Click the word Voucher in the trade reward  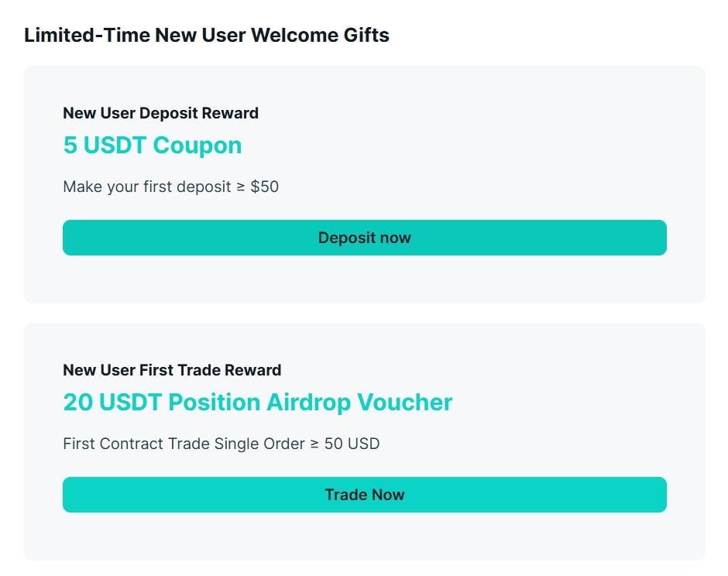[x=404, y=403]
